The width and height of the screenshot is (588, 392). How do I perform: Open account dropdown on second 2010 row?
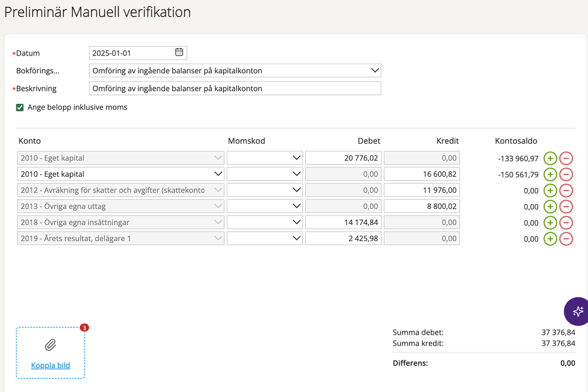(218, 174)
